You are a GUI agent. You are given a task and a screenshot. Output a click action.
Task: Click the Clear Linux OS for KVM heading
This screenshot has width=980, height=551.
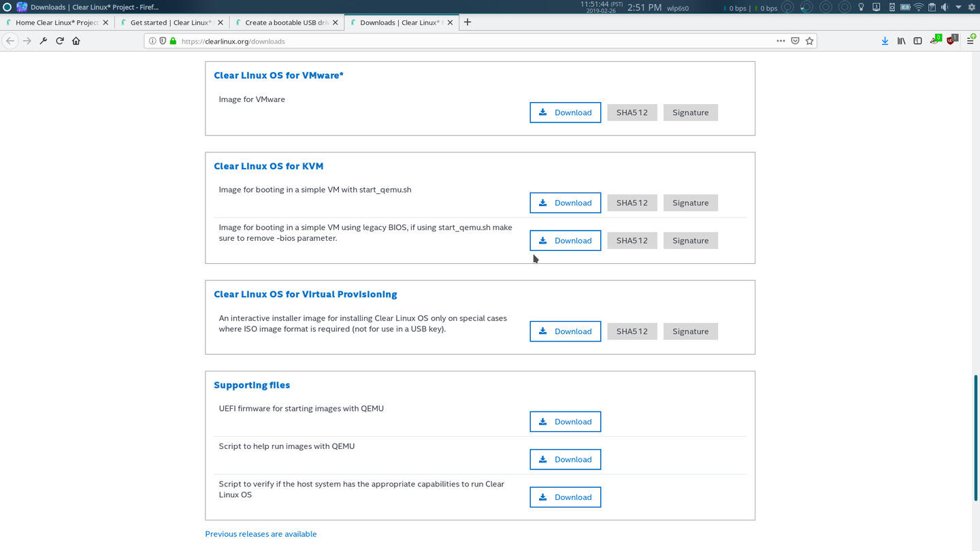tap(268, 166)
